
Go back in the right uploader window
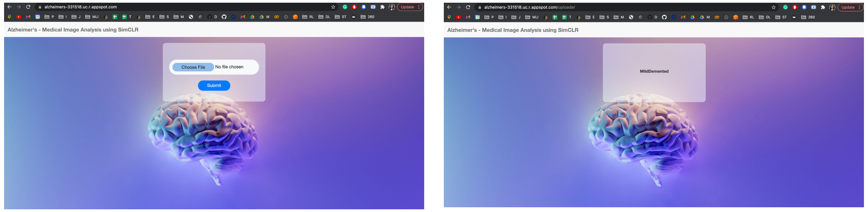click(x=449, y=7)
